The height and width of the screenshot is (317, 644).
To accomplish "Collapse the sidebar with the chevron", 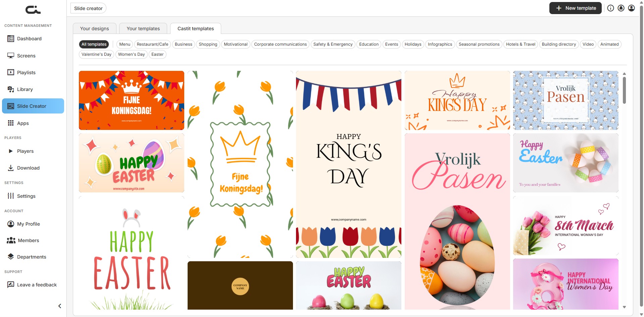I will (x=60, y=306).
